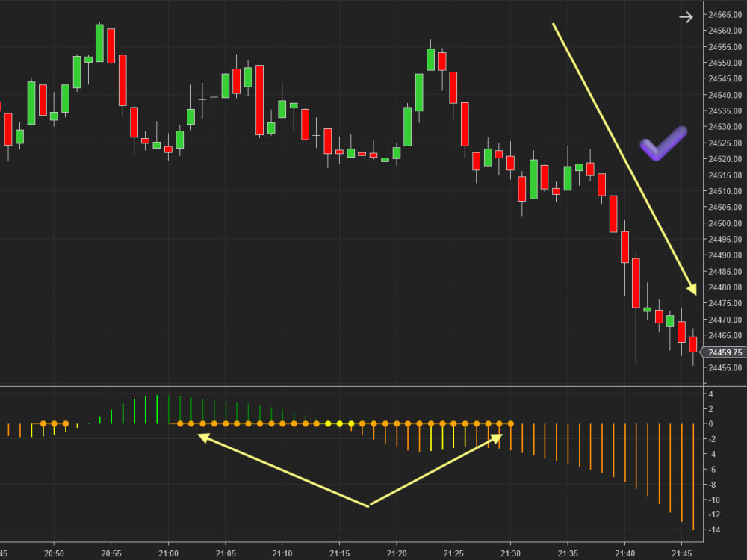This screenshot has height=560, width=747.
Task: Click the 20:50 time axis label
Action: click(x=54, y=553)
